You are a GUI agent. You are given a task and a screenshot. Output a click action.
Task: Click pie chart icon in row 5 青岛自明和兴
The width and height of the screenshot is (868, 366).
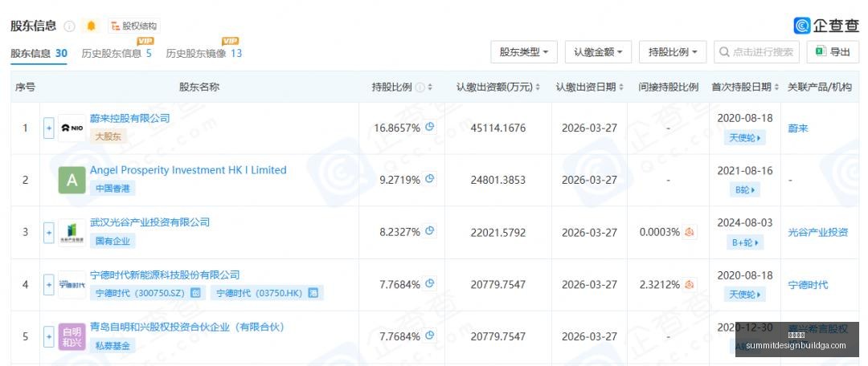pos(429,335)
